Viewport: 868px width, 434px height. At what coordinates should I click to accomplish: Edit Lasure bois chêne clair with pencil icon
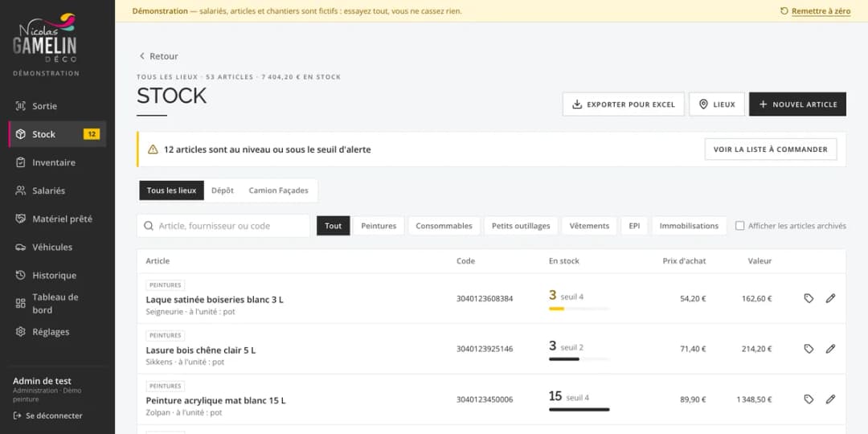(830, 349)
